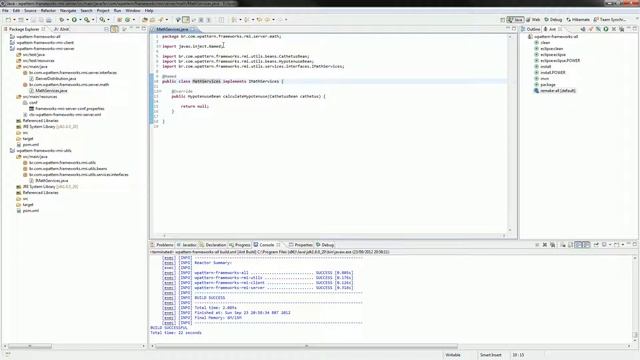Remove all terminated launches in Console

coord(553,244)
